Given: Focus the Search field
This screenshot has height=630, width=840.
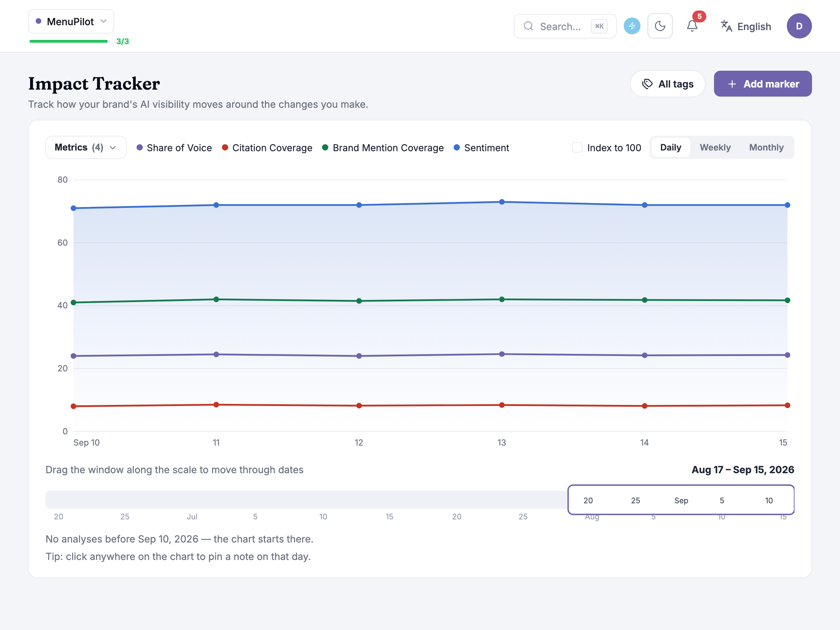Looking at the screenshot, I should (565, 26).
